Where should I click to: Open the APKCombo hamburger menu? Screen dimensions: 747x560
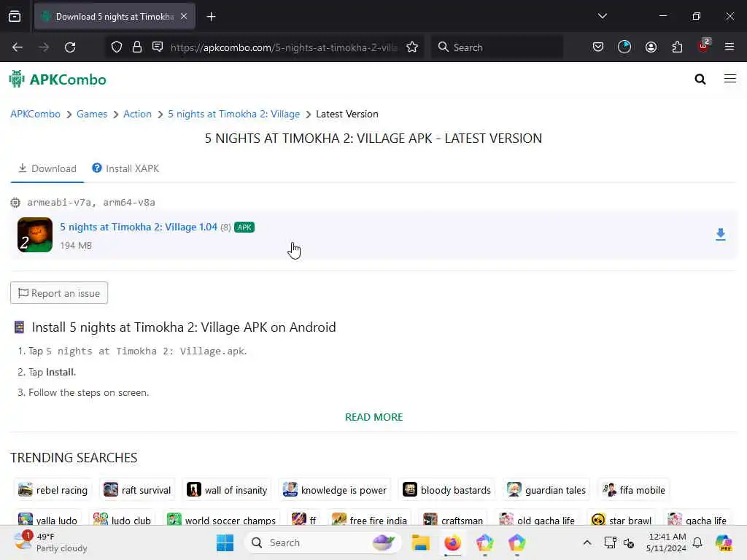(729, 79)
